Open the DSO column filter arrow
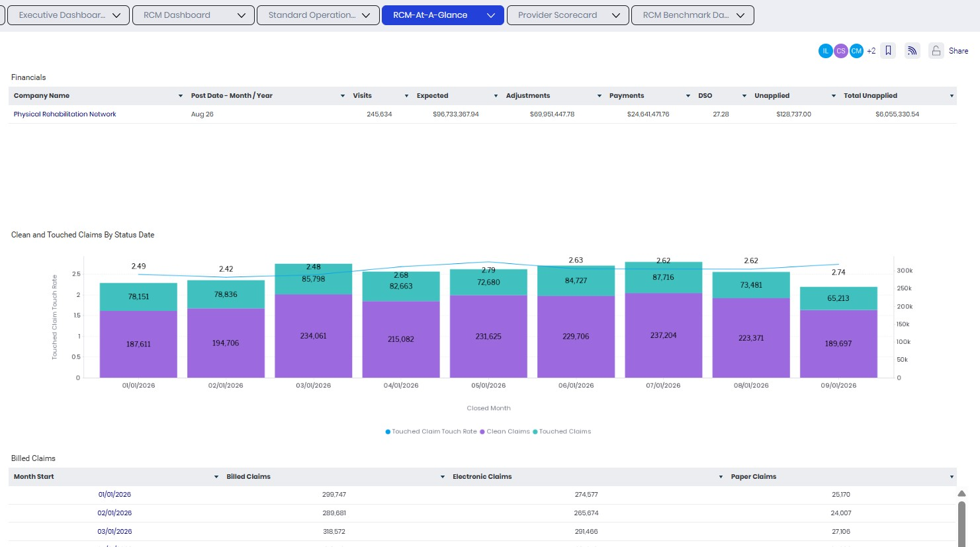The image size is (980, 547). 744,96
